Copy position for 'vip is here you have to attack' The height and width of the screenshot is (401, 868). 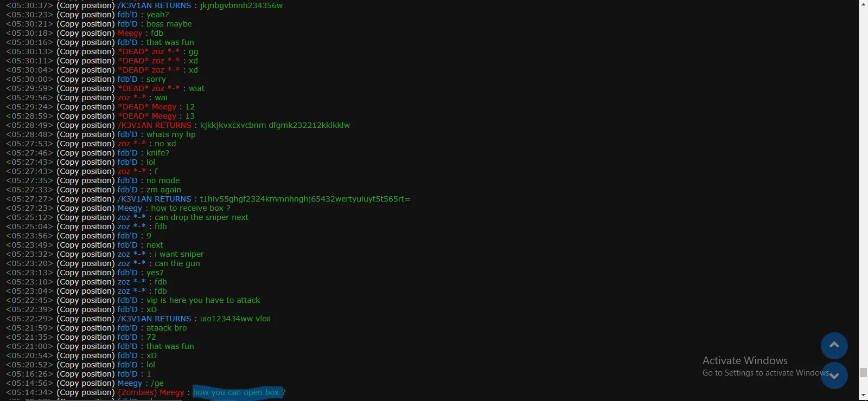[x=86, y=300]
